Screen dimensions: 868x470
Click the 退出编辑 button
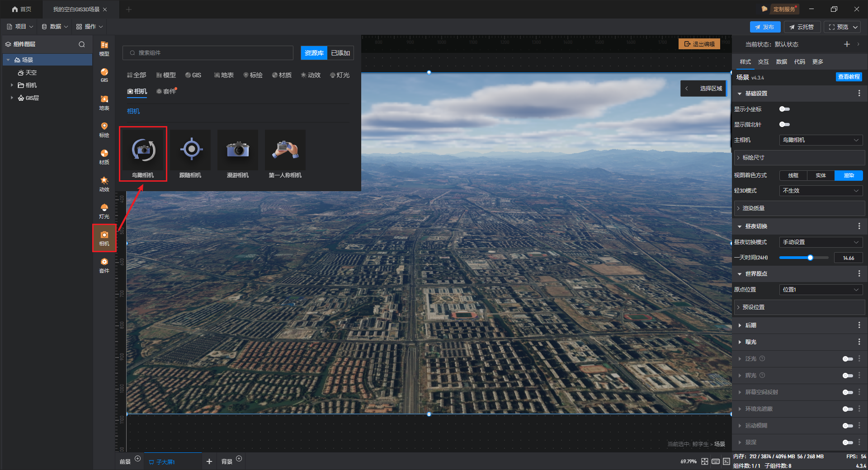[x=699, y=44]
